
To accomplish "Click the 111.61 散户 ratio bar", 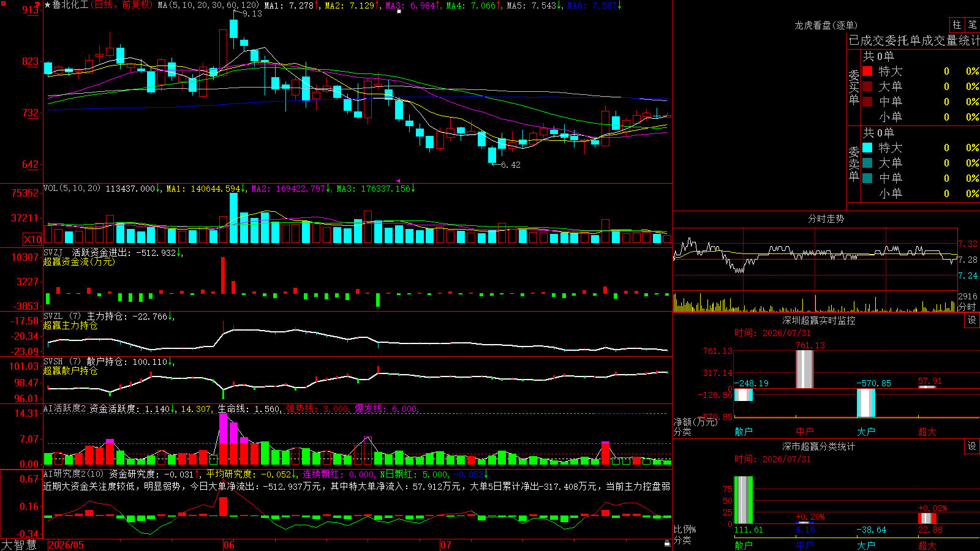I will 743,500.
